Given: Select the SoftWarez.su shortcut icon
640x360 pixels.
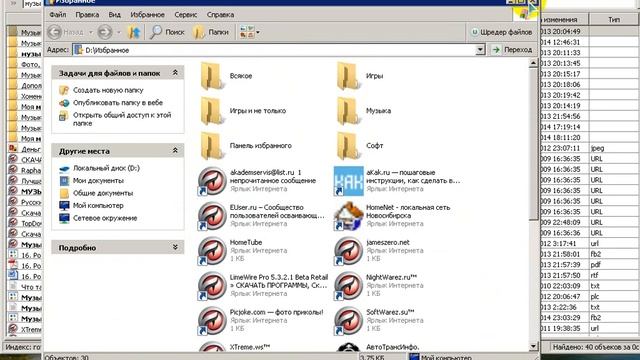Looking at the screenshot, I should [x=348, y=320].
